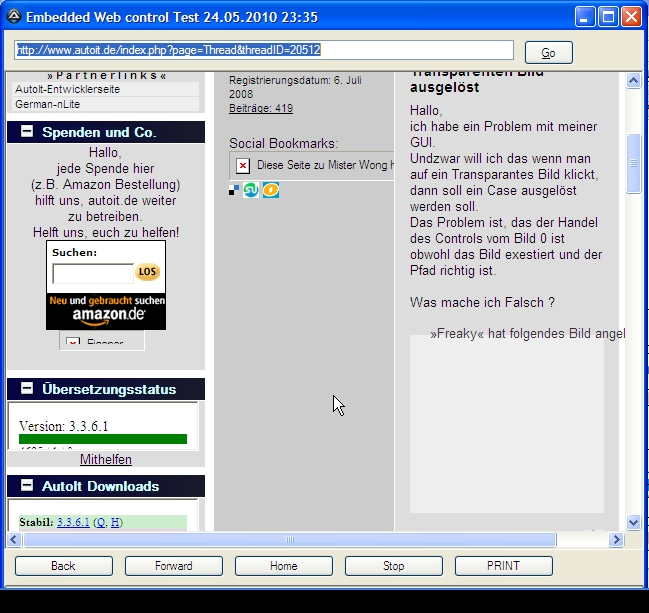649x613 pixels.
Task: Open the Mithelfen link
Action: click(x=106, y=460)
